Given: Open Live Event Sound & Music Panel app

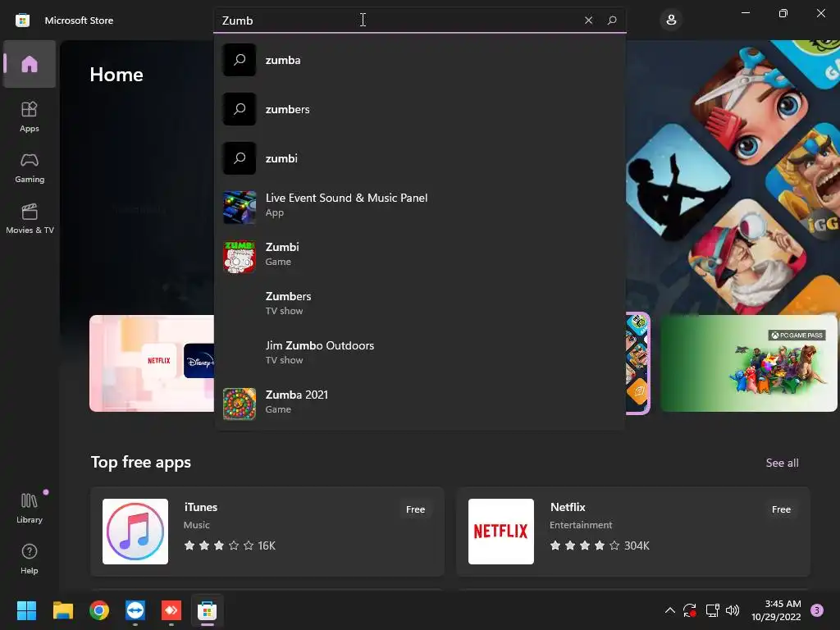Looking at the screenshot, I should (x=419, y=207).
